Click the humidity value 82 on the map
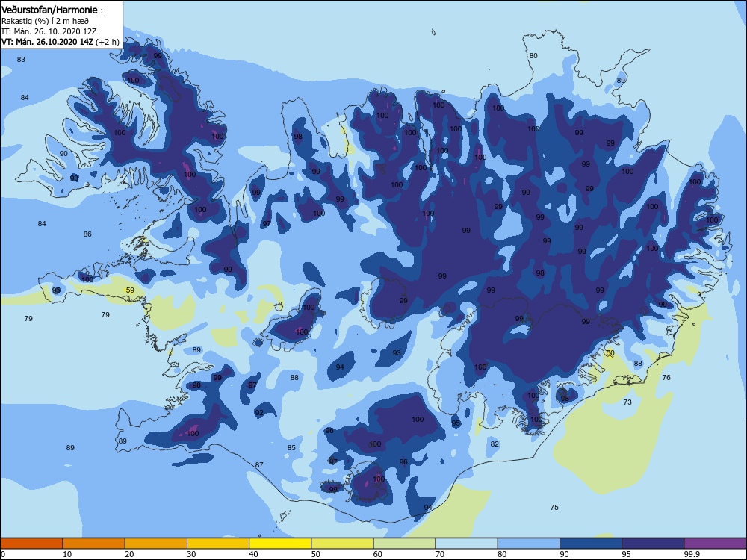 click(495, 444)
